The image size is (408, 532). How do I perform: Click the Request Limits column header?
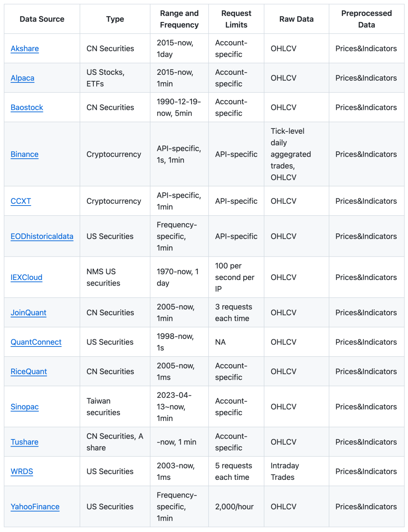point(236,19)
